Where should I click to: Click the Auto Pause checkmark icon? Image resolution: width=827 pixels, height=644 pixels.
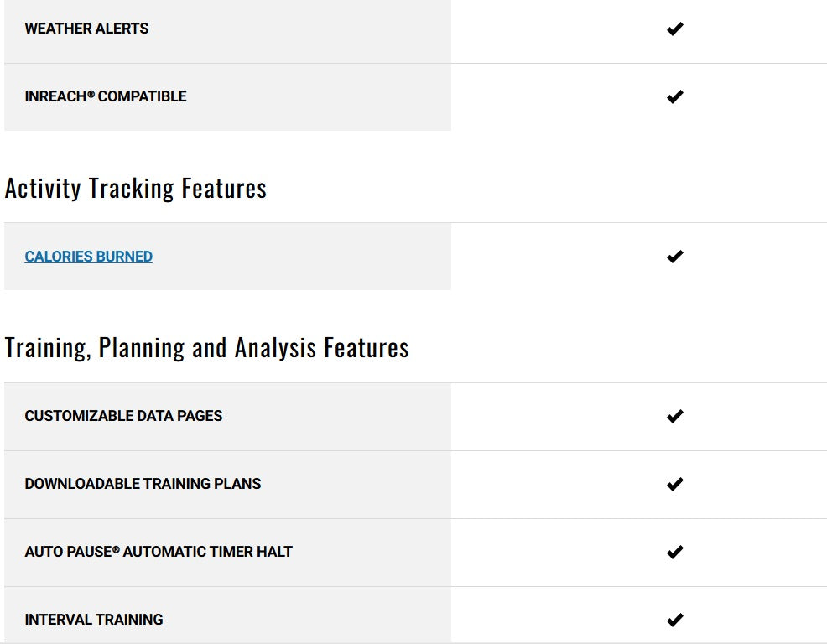[x=675, y=552]
